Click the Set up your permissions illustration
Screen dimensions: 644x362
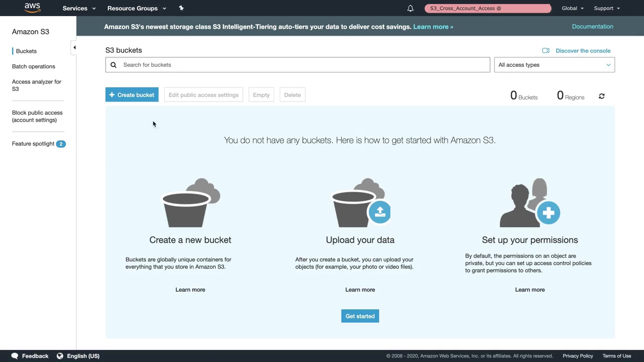coord(530,203)
